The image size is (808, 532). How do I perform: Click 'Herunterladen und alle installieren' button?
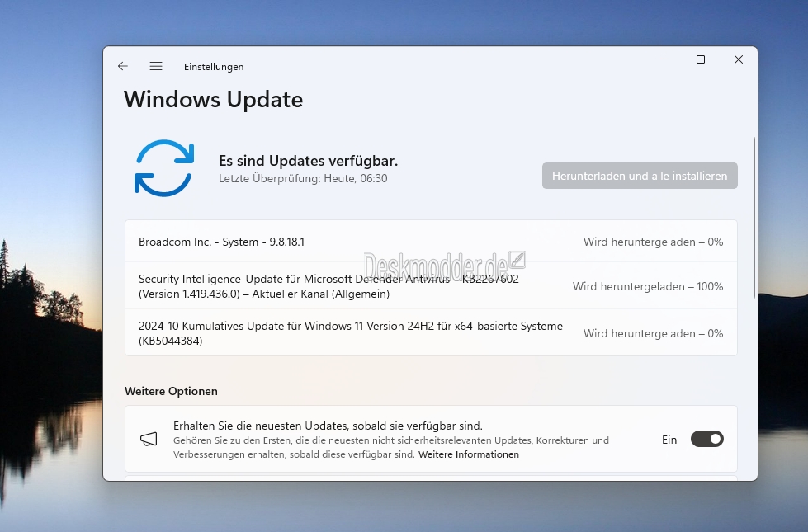point(640,176)
